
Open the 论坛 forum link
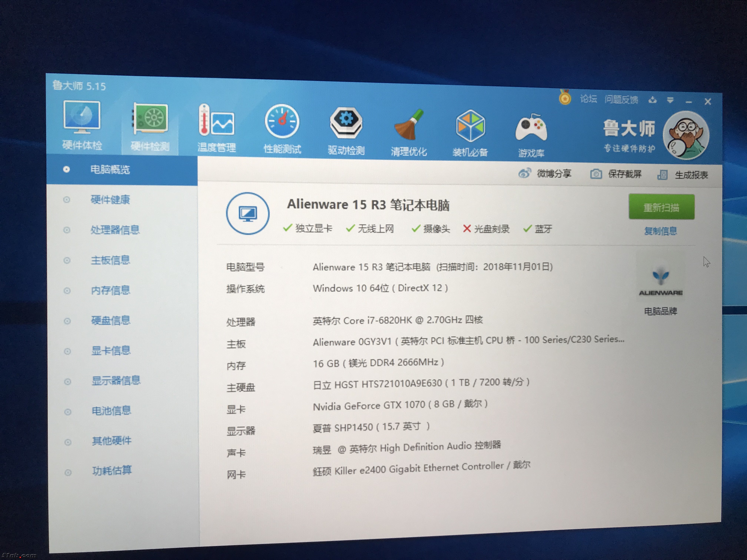(588, 99)
